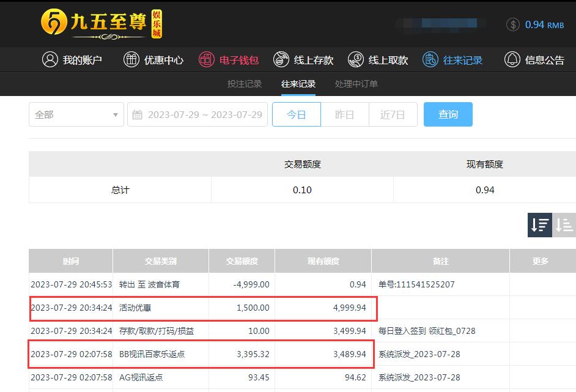Click 时间 column header
This screenshot has width=576, height=392.
(70, 261)
